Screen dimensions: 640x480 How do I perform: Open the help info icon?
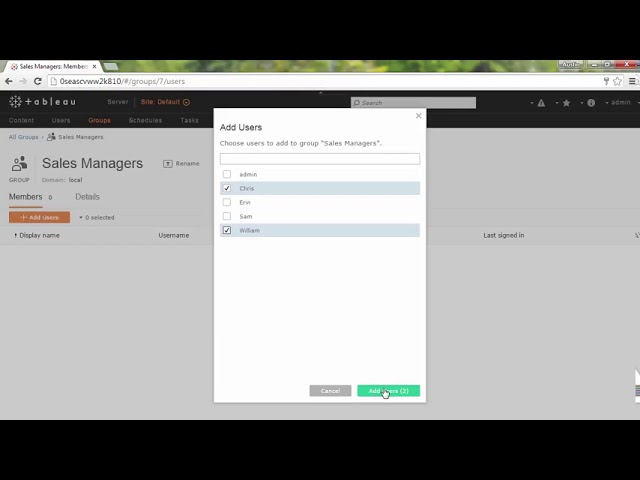click(x=591, y=103)
